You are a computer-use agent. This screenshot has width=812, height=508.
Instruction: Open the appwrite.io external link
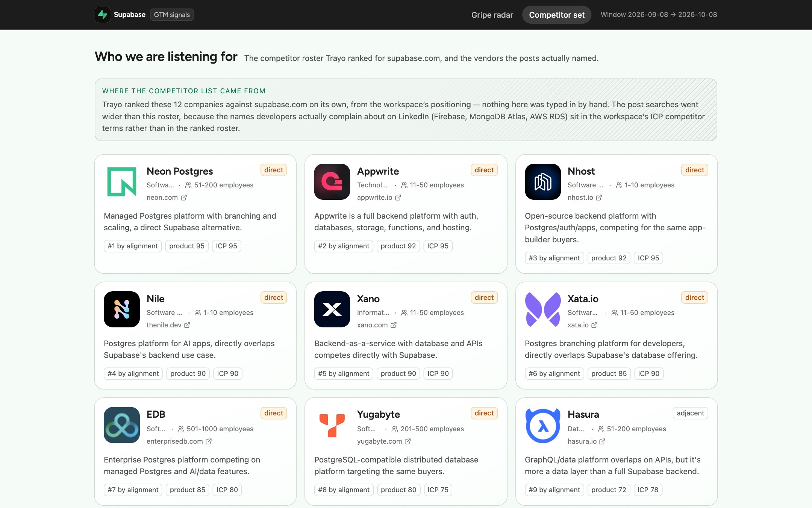pos(379,198)
